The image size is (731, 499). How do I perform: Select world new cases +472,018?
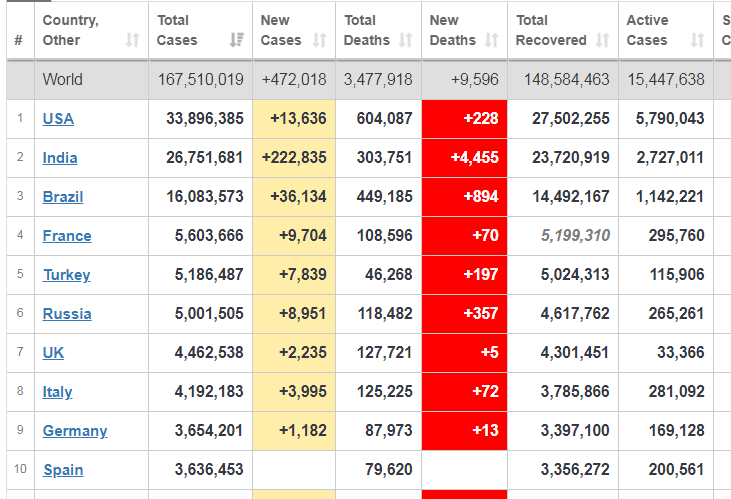[294, 79]
